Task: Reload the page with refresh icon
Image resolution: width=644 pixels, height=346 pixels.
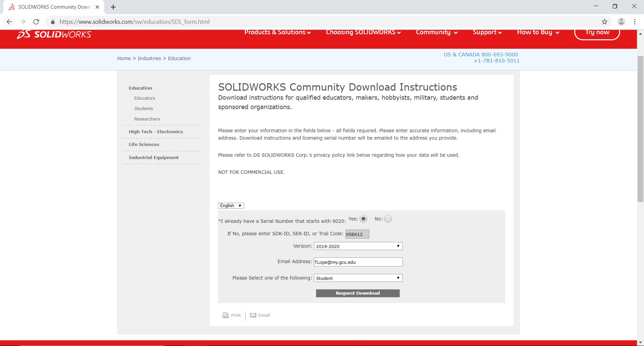Action: [36, 22]
